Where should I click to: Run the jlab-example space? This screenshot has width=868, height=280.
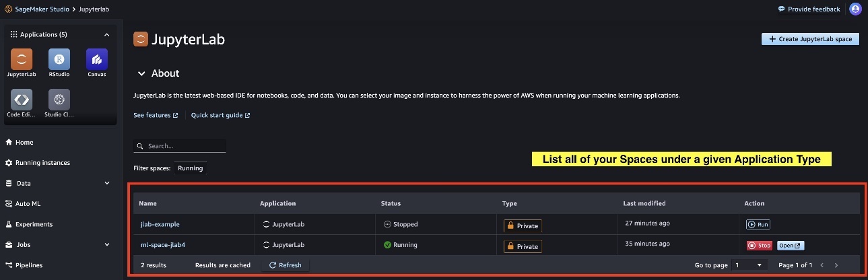coord(758,224)
